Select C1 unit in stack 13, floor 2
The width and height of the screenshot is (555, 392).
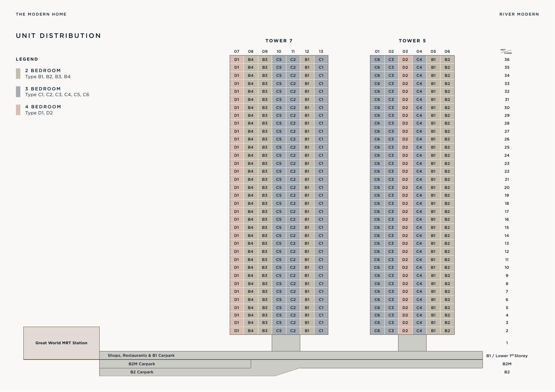click(321, 331)
